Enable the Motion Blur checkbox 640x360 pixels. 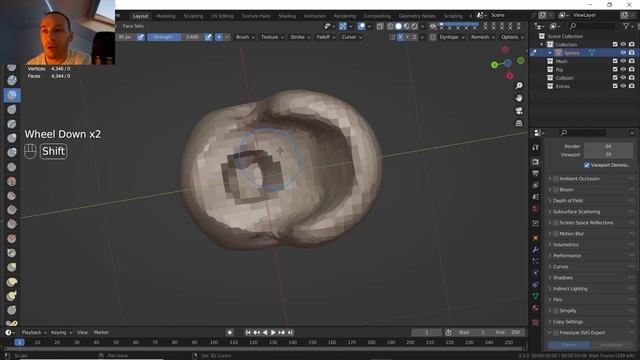point(556,234)
